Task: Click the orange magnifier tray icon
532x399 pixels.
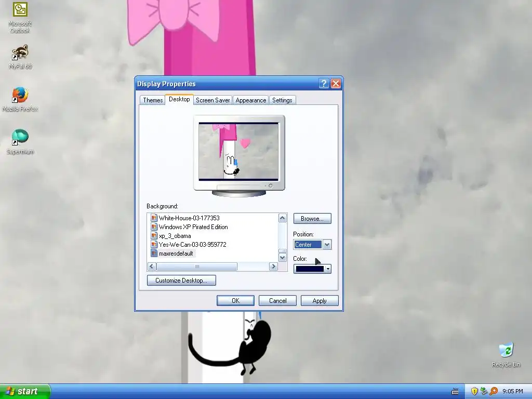Action: (494, 391)
